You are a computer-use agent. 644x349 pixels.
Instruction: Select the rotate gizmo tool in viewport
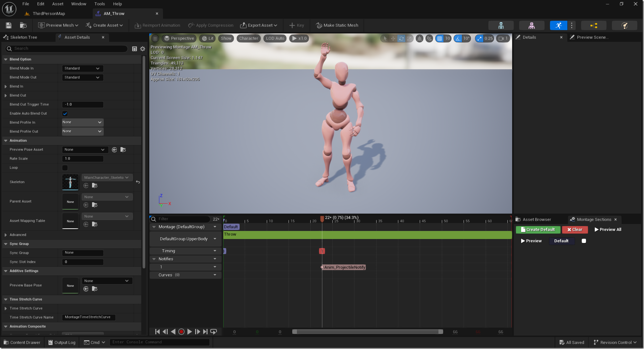tap(401, 38)
